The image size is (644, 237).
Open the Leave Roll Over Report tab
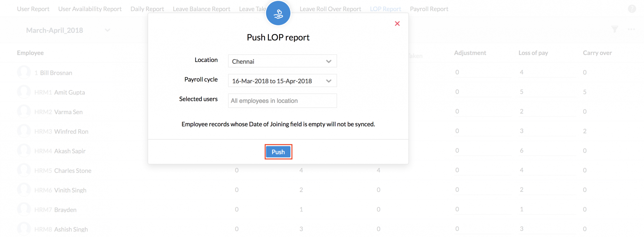330,9
